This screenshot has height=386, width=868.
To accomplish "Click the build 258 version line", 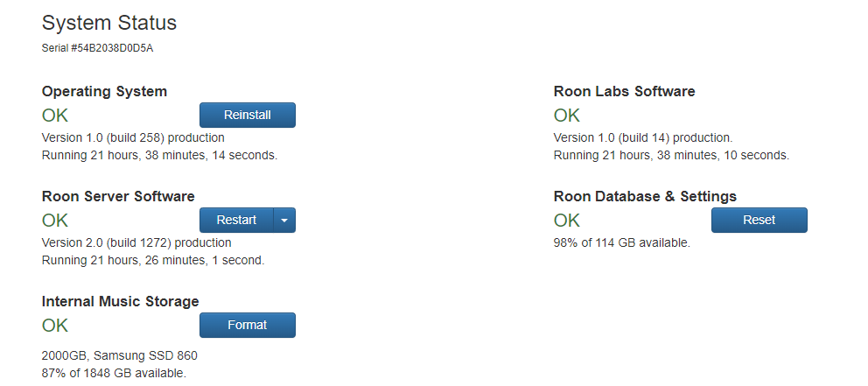I will click(133, 137).
